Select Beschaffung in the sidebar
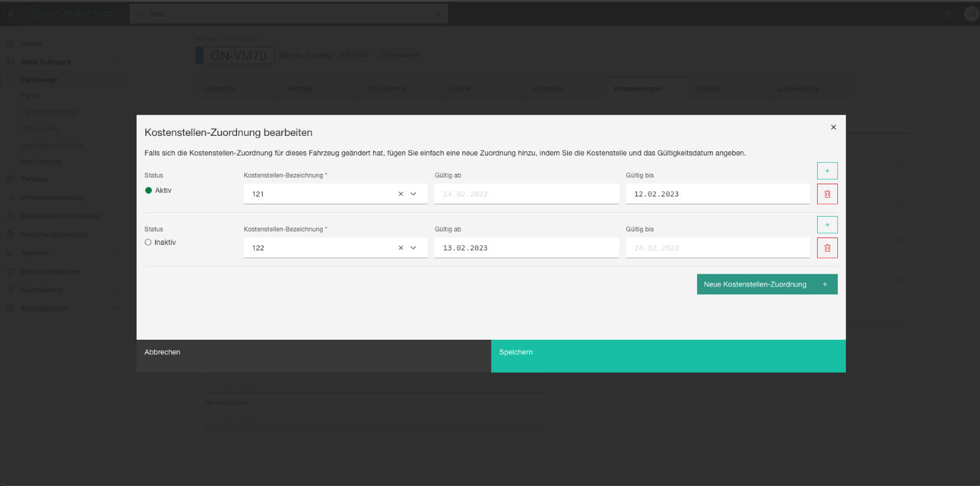980x486 pixels. pos(41,162)
